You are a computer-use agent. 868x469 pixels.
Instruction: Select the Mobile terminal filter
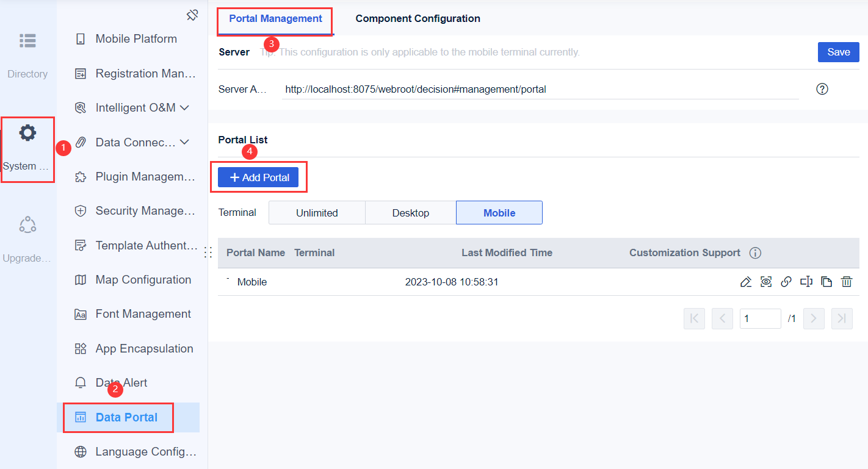(x=499, y=212)
